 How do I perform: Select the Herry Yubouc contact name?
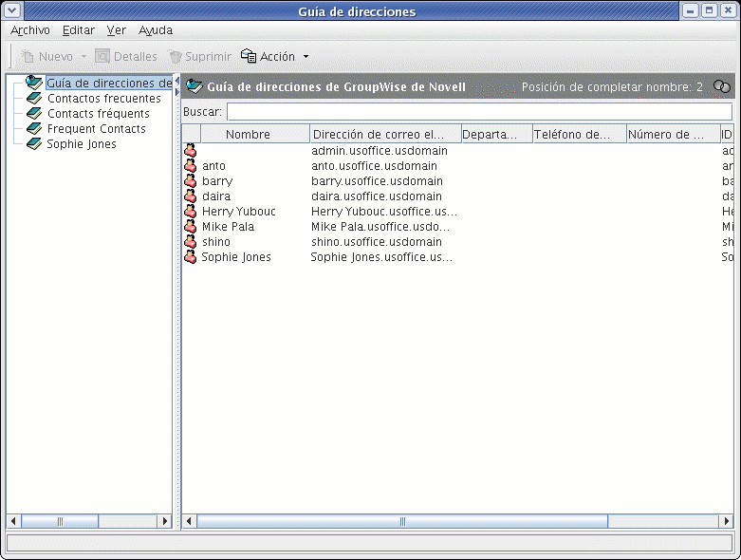pos(239,212)
